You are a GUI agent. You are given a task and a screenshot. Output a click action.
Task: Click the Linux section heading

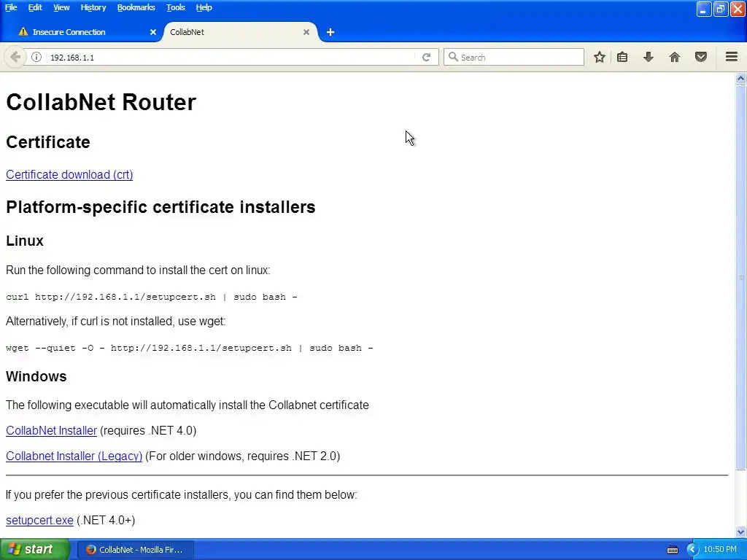pos(25,241)
